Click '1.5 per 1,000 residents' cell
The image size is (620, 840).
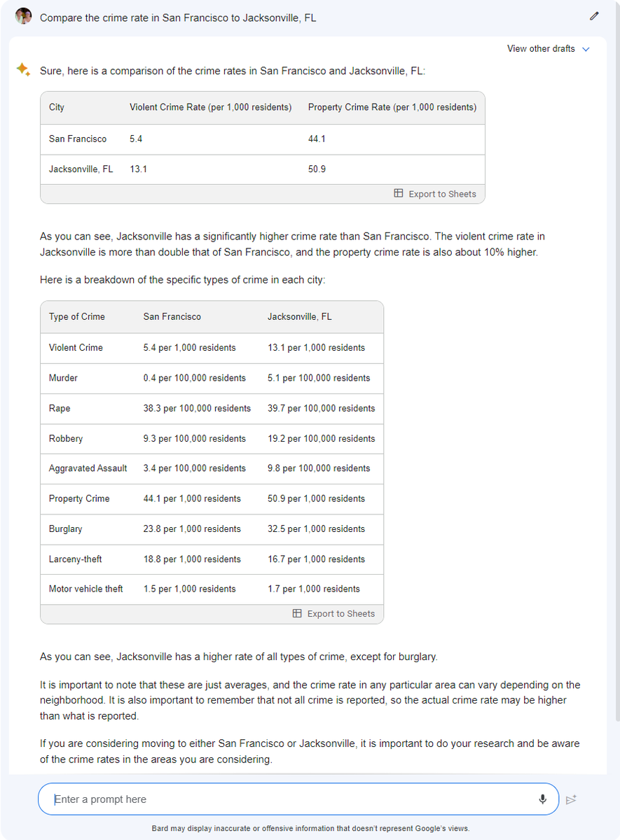pos(190,589)
